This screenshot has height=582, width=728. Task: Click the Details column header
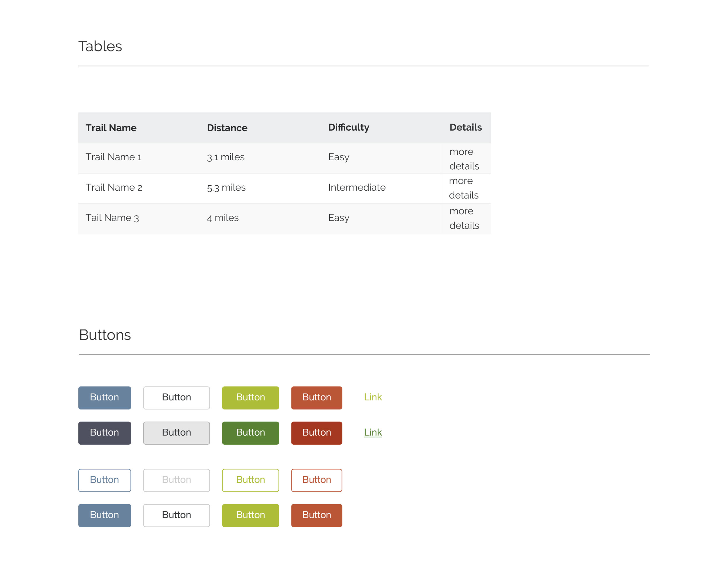coord(466,127)
